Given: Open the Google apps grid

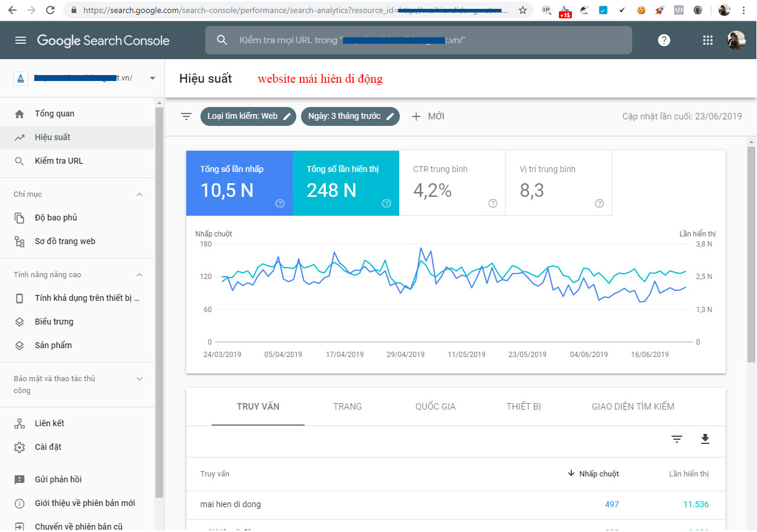Looking at the screenshot, I should click(707, 40).
